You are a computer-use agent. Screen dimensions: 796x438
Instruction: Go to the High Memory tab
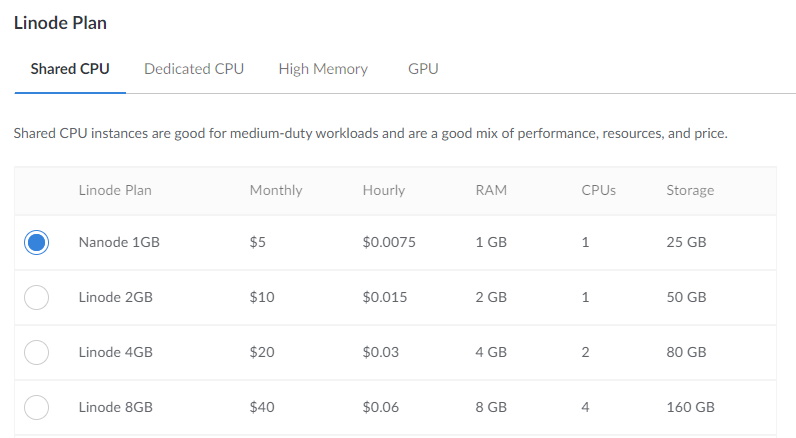[x=323, y=69]
